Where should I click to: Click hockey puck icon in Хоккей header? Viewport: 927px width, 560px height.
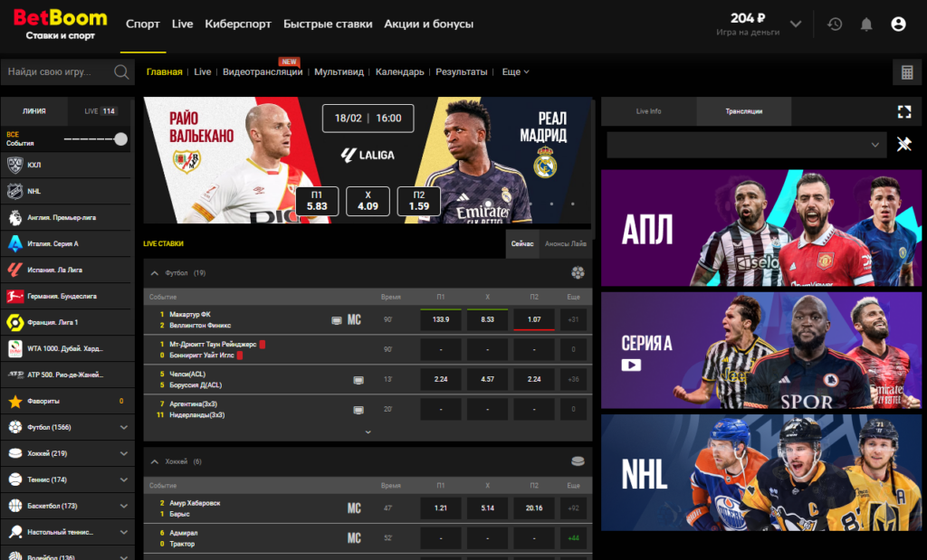[x=578, y=461]
